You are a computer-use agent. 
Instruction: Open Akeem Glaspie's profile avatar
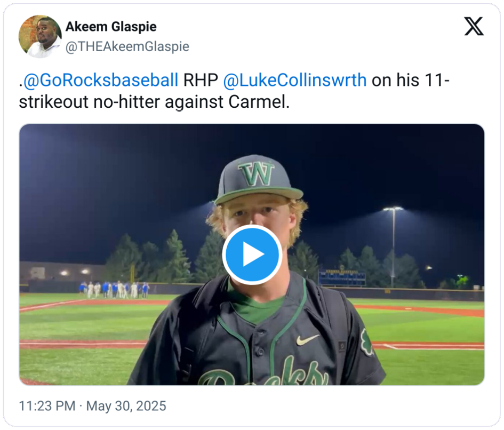coord(40,36)
